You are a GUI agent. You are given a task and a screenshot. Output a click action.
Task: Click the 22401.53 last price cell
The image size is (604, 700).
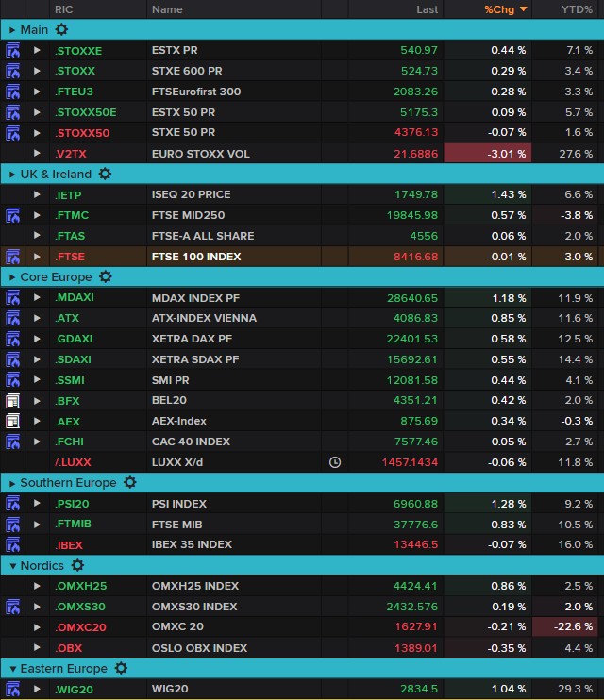pos(395,339)
